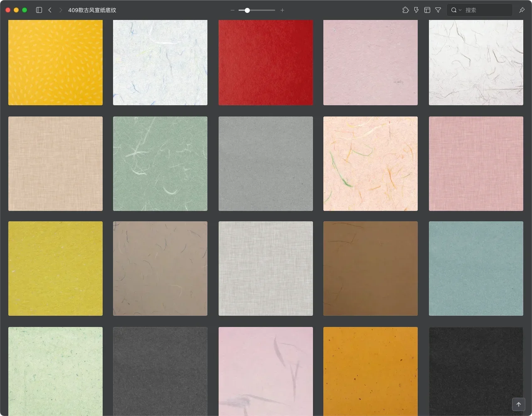Image resolution: width=532 pixels, height=416 pixels.
Task: Select the brown paper thumbnail
Action: pyautogui.click(x=370, y=268)
